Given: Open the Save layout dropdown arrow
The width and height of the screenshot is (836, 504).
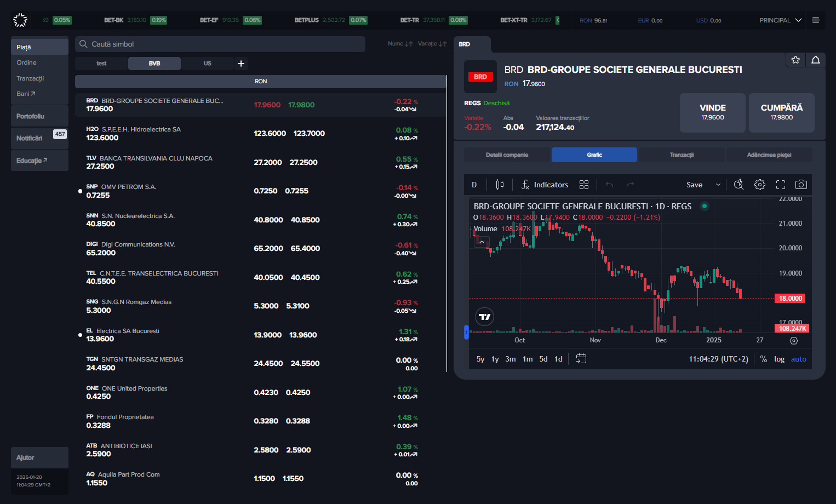Looking at the screenshot, I should pos(718,185).
